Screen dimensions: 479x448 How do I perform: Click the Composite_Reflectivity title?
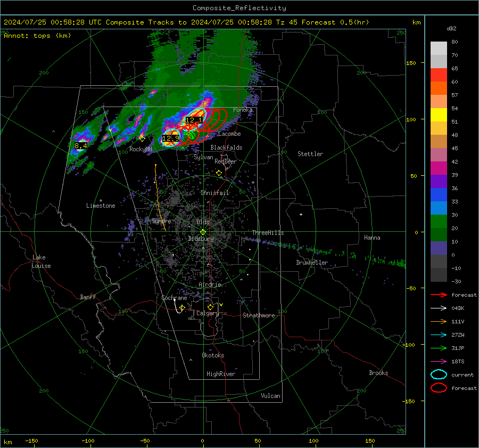click(240, 8)
